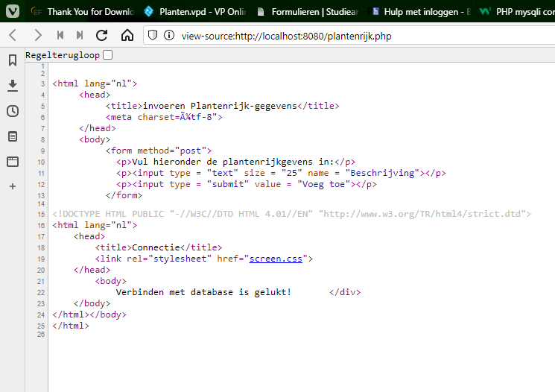Click the Rewind history button
Viewport: 555px width, 392px height.
coord(60,35)
